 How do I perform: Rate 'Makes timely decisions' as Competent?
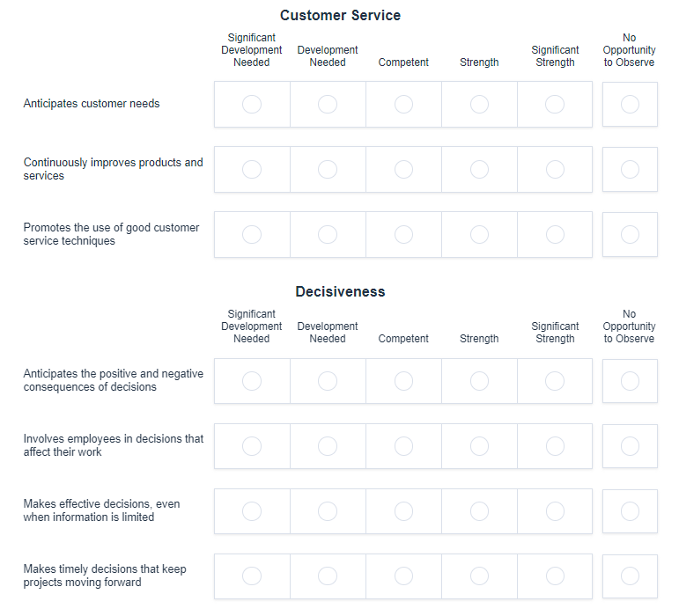(x=403, y=576)
